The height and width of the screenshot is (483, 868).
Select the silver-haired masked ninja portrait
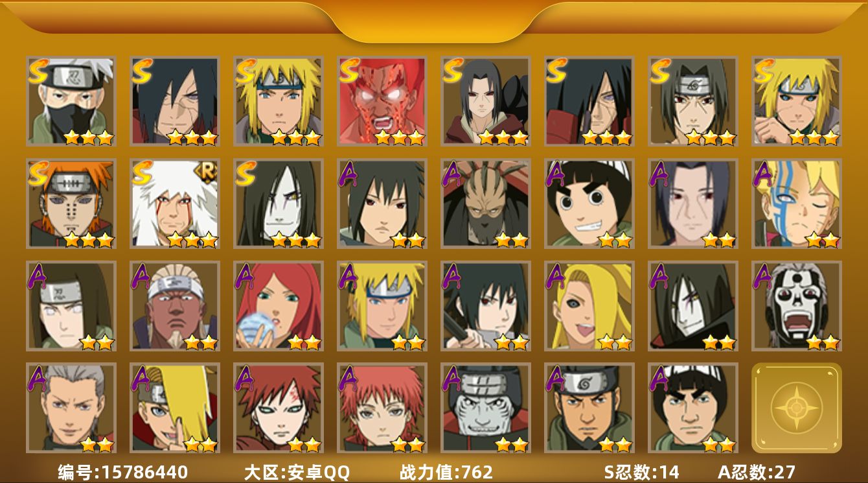[x=71, y=101]
